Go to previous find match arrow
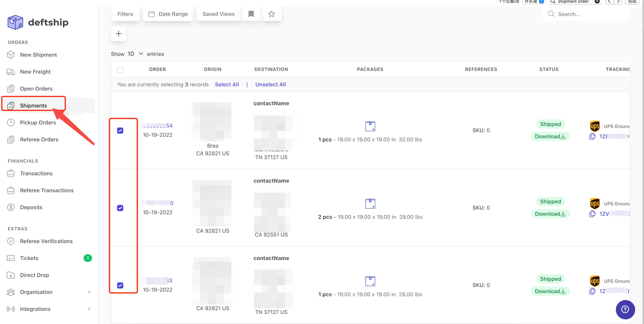The image size is (644, 324). pos(610,2)
